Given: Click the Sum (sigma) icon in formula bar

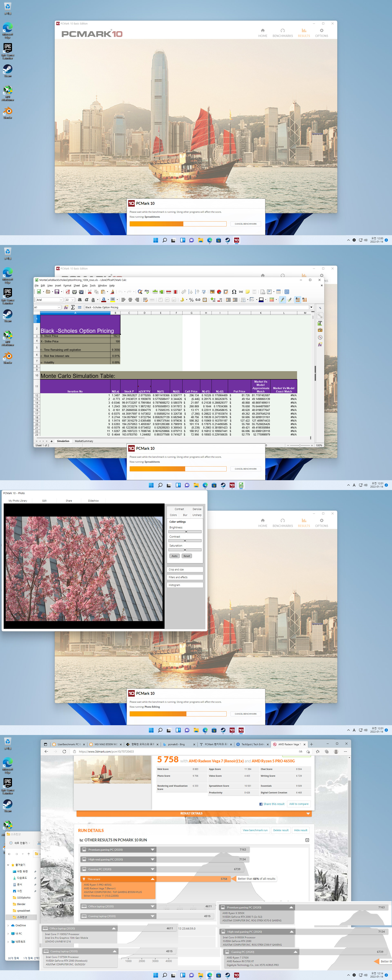Looking at the screenshot, I should [73, 307].
